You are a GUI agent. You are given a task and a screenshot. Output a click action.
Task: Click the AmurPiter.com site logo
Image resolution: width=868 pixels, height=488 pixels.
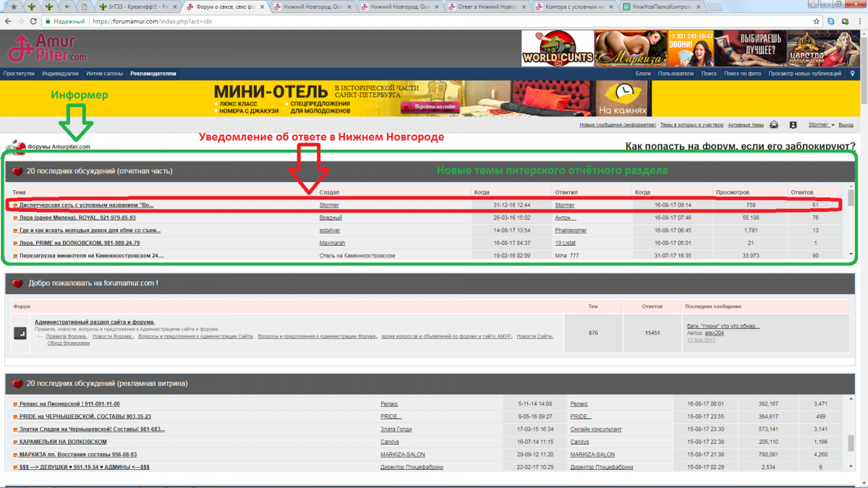coord(47,48)
